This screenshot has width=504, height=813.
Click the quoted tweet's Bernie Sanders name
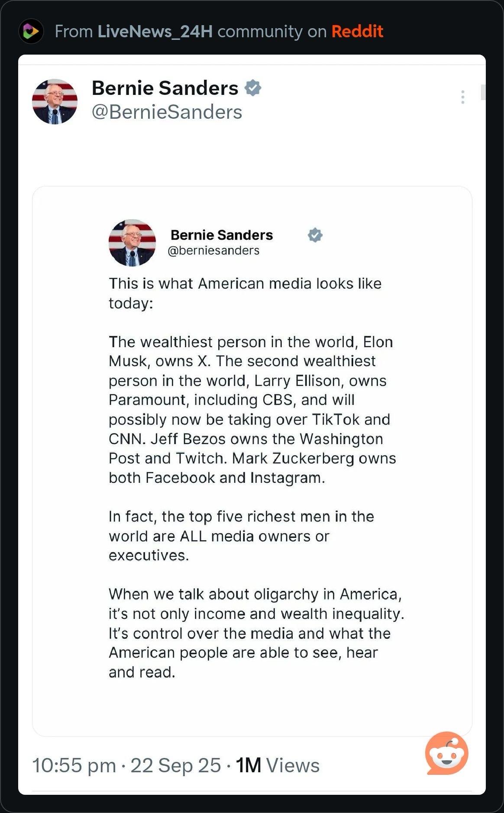[222, 235]
